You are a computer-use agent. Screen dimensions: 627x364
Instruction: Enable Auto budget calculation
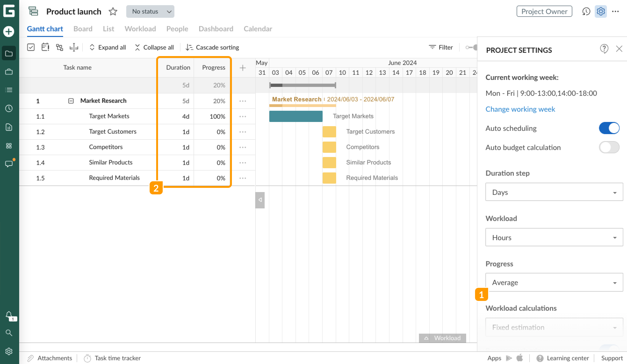click(609, 147)
